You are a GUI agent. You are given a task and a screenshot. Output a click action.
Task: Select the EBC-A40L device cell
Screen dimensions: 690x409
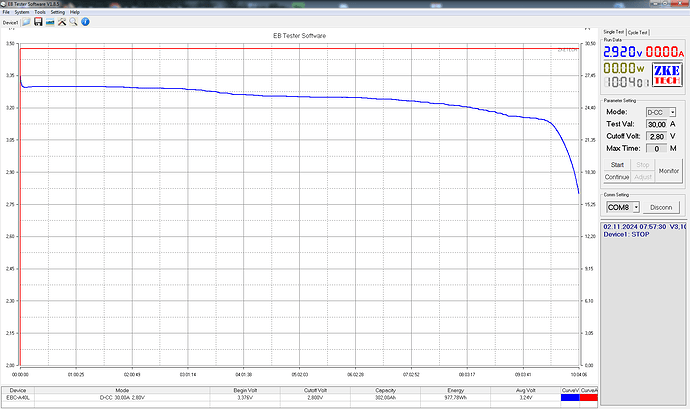tap(18, 398)
